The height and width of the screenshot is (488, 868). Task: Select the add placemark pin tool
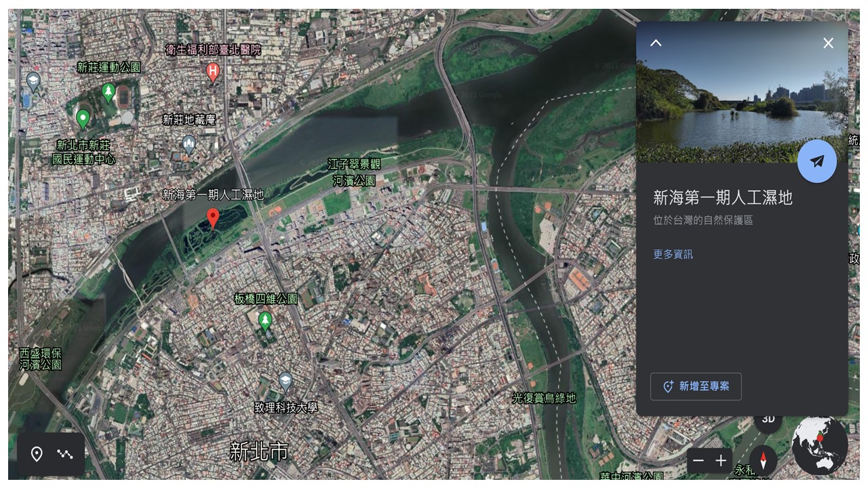37,454
